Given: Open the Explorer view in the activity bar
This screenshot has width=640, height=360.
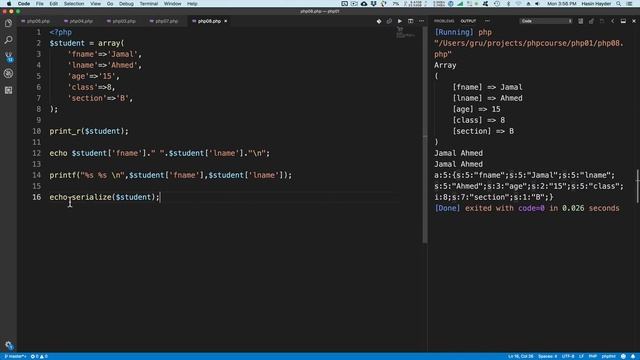Looking at the screenshot, I should coord(8,23).
